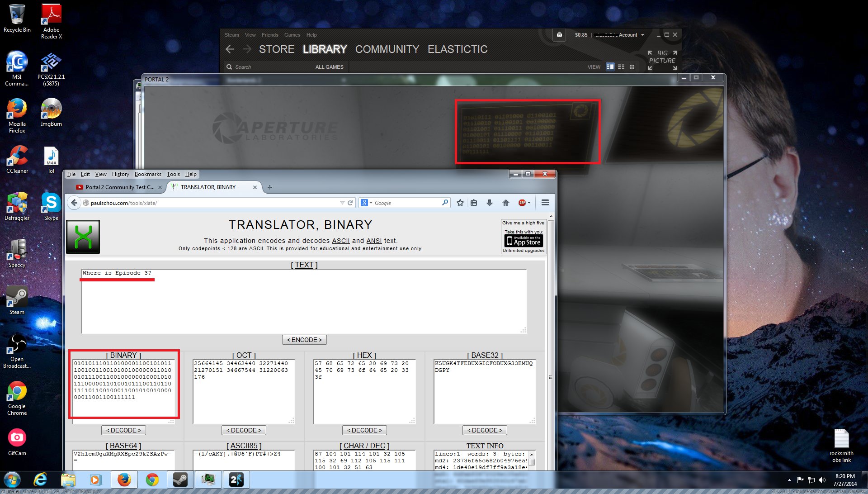Bookmark this page with star icon
The image size is (868, 494).
coord(460,203)
